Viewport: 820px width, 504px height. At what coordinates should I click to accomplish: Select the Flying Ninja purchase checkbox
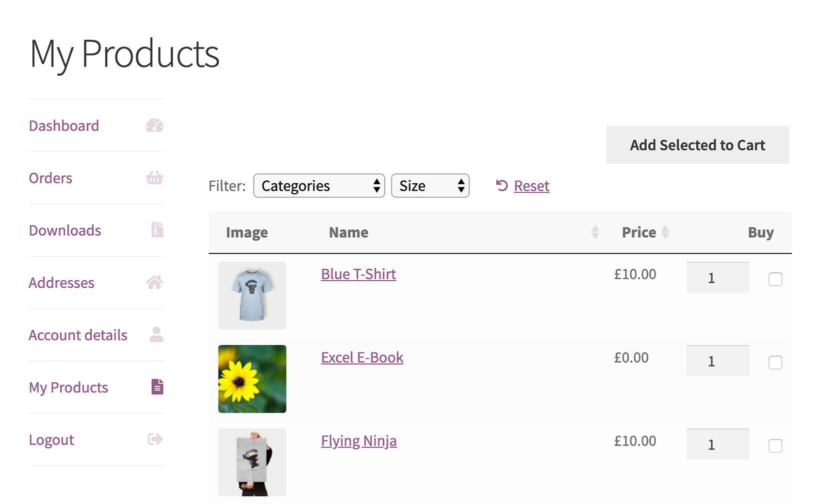tap(774, 446)
